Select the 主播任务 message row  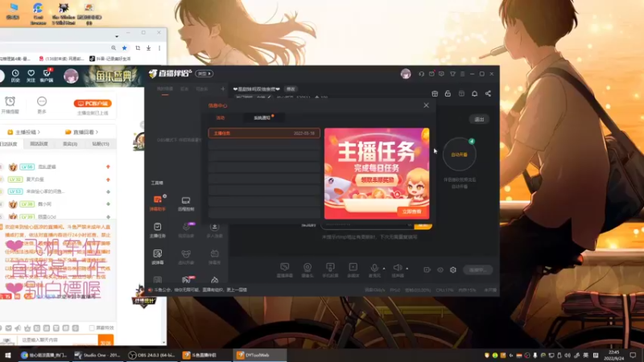pyautogui.click(x=264, y=133)
